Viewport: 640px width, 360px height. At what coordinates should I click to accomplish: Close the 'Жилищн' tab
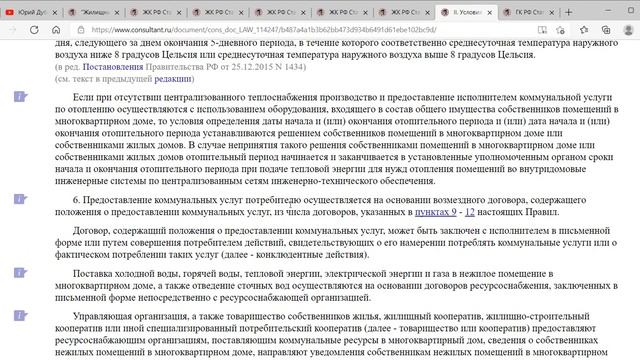[x=117, y=13]
